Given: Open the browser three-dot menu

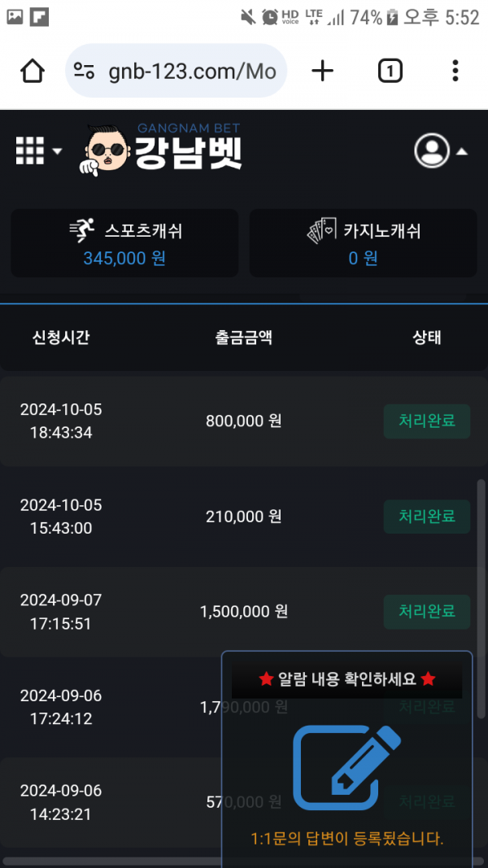Looking at the screenshot, I should pyautogui.click(x=455, y=72).
